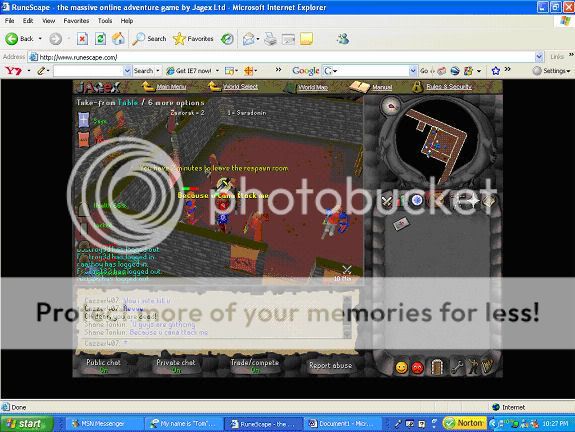
Task: Open the Rules & Security link
Action: (449, 87)
